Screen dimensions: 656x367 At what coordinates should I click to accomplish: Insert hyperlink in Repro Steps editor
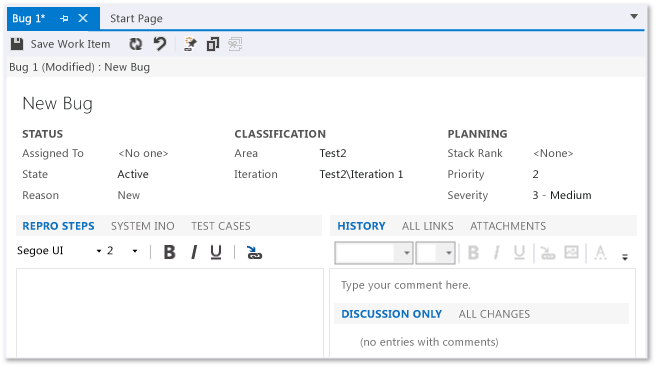[254, 252]
